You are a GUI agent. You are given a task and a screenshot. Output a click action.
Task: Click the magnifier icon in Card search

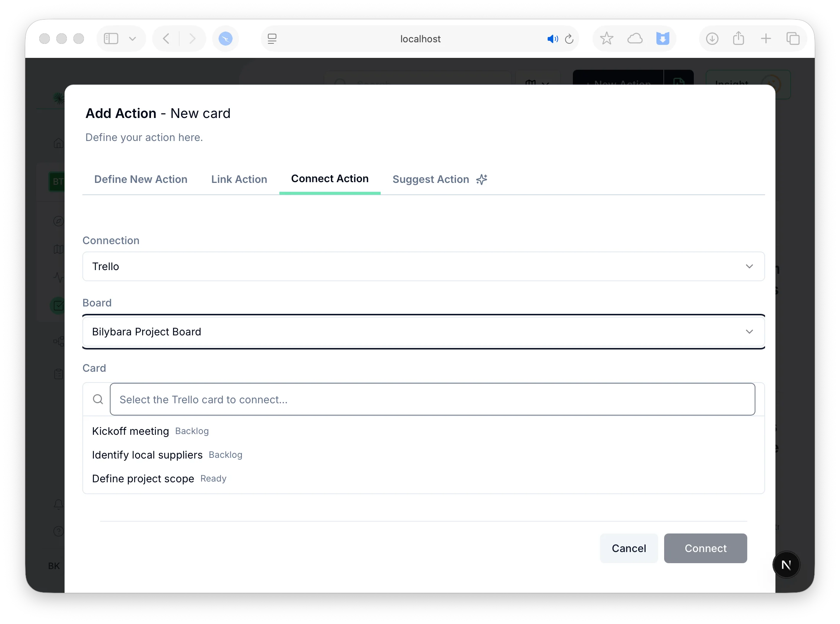click(x=98, y=399)
